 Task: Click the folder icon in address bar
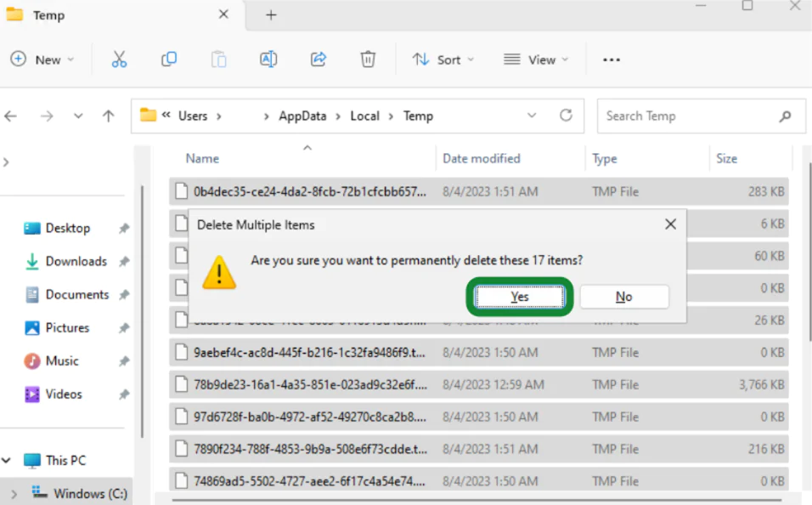(148, 115)
